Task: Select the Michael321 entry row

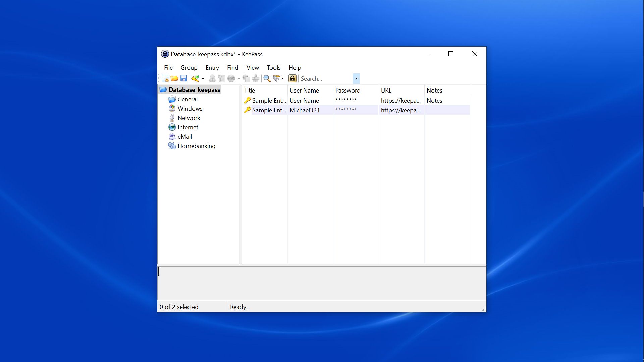Action: point(305,110)
